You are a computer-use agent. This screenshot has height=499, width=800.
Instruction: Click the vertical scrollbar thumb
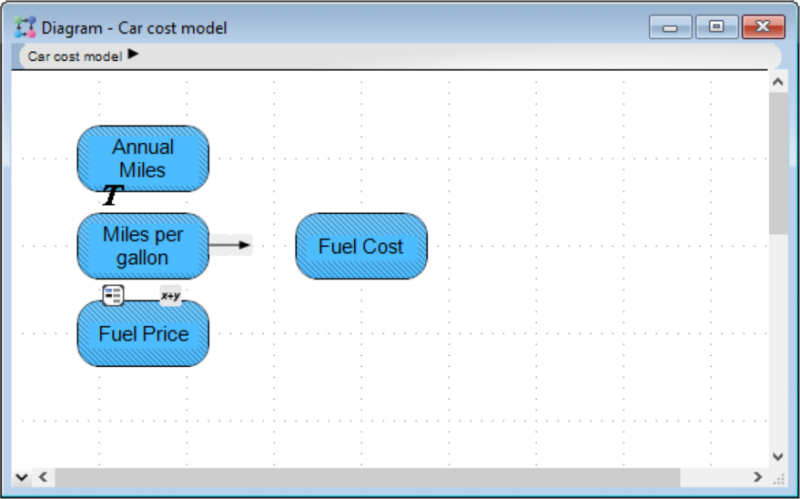pyautogui.click(x=778, y=163)
